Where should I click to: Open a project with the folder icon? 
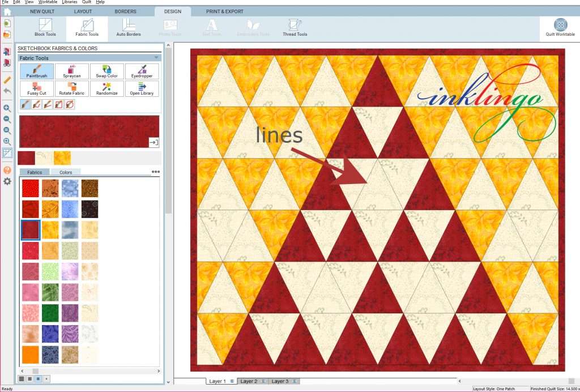pos(7,35)
